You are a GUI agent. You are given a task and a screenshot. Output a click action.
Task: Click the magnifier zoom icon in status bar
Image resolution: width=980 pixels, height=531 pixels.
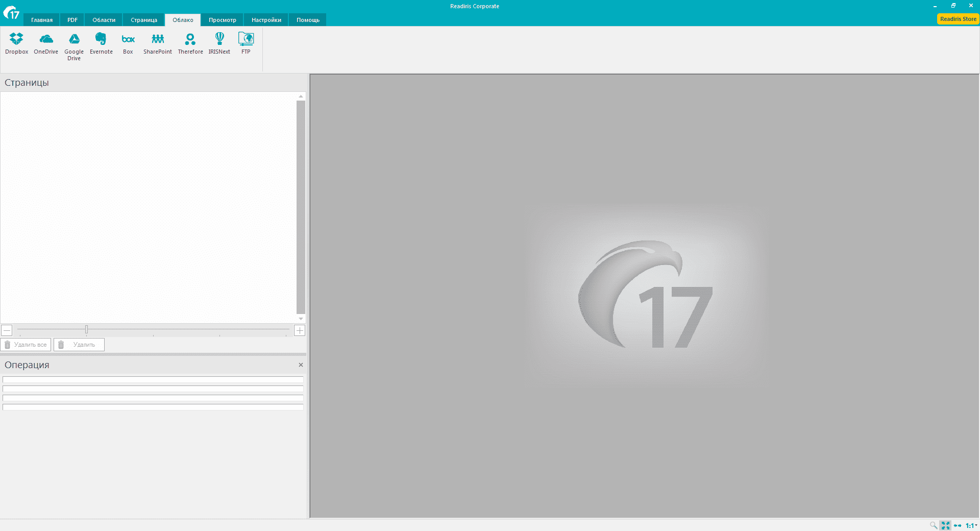[x=934, y=525]
